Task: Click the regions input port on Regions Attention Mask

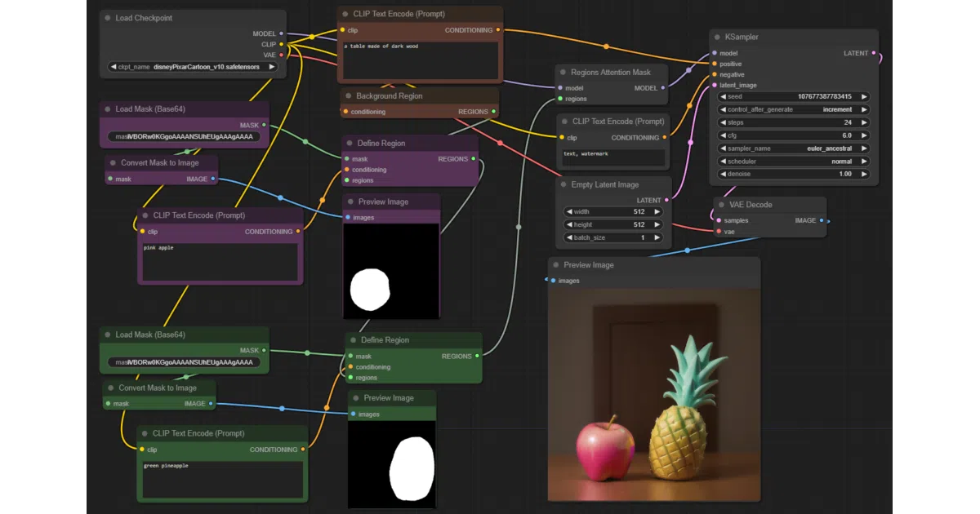Action: pyautogui.click(x=560, y=99)
